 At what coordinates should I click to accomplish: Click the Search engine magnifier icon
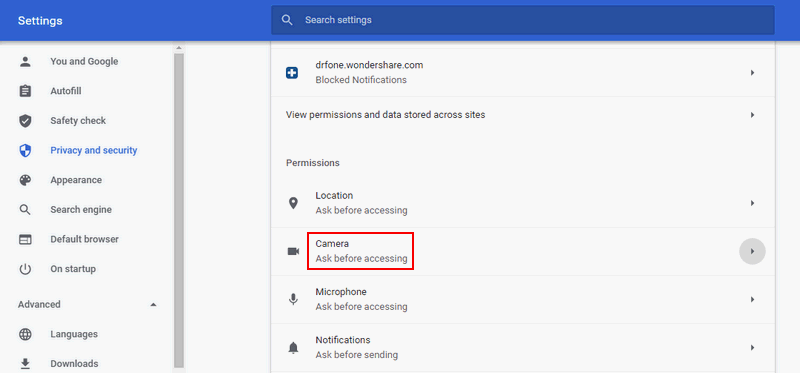pos(25,210)
